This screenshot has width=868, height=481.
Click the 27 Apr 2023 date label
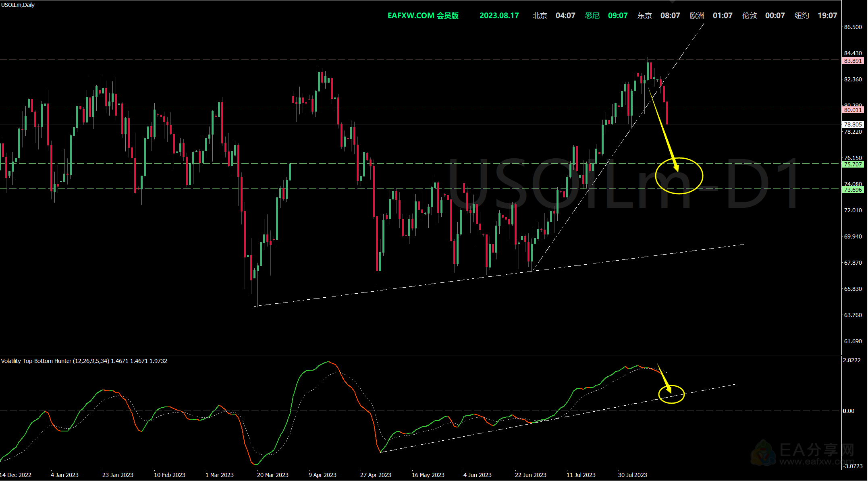click(376, 475)
